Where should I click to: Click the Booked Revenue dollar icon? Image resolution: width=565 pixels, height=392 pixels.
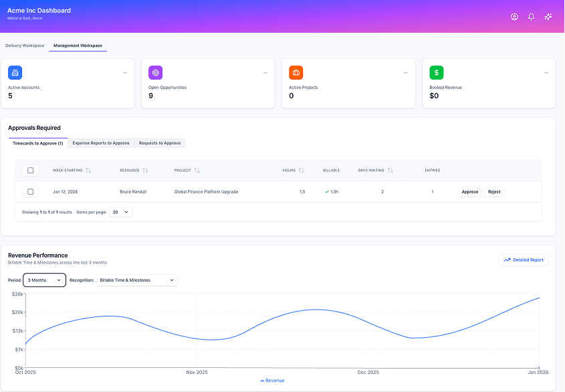[x=438, y=72]
